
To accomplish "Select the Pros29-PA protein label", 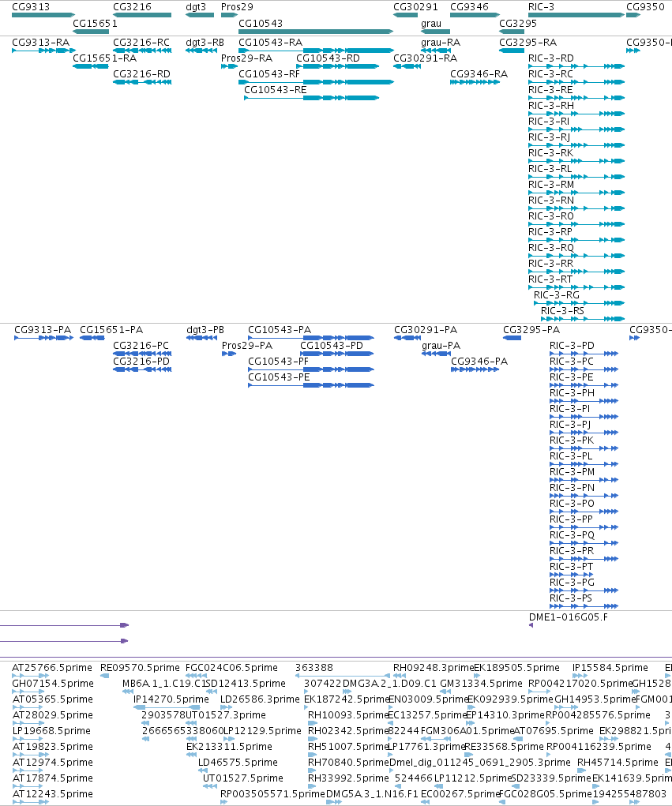I will pyautogui.click(x=247, y=346).
